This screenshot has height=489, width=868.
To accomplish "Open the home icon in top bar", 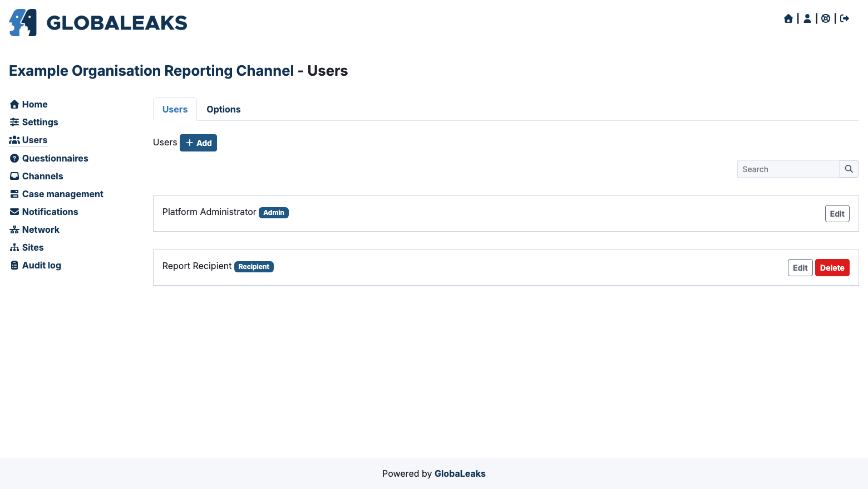I will [788, 18].
